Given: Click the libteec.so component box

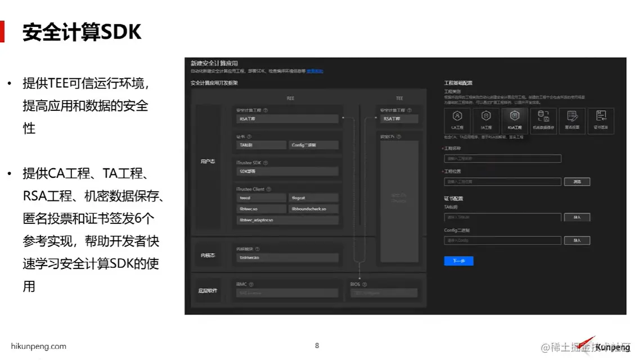Looking at the screenshot, I should tap(261, 209).
